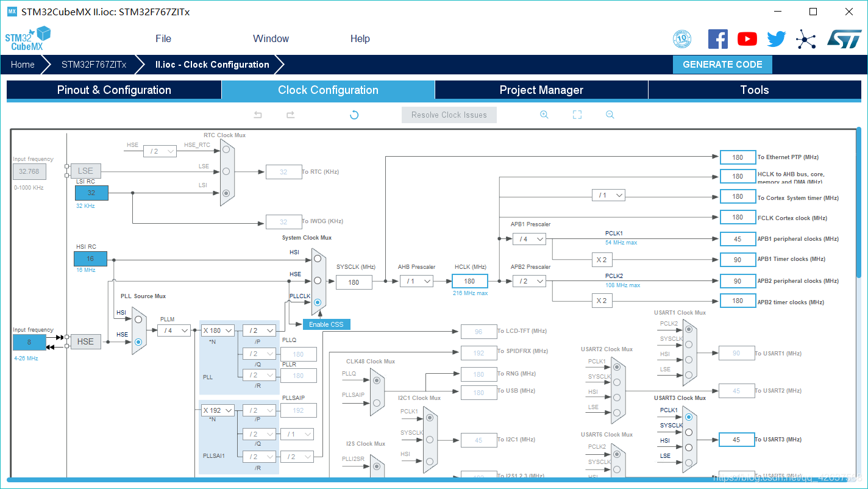Image resolution: width=868 pixels, height=489 pixels.
Task: Switch to Project Manager tab
Action: click(x=541, y=90)
